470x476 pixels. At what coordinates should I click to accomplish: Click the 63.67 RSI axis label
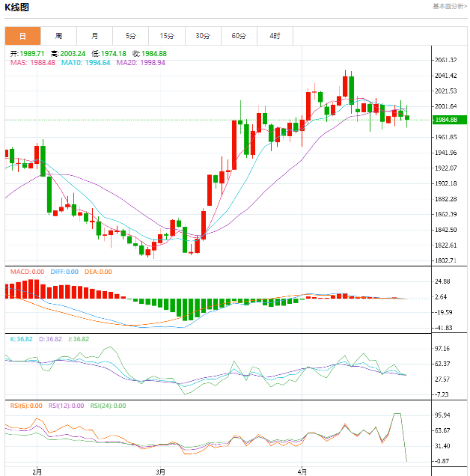coord(442,430)
